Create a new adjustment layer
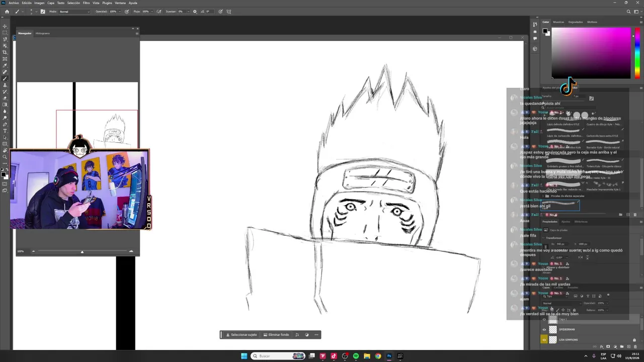 [x=615, y=346]
